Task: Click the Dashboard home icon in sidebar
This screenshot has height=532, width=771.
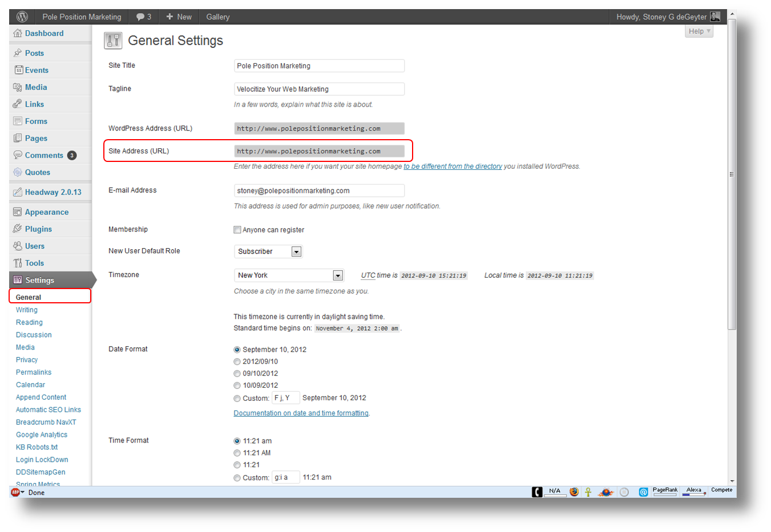Action: pyautogui.click(x=18, y=33)
